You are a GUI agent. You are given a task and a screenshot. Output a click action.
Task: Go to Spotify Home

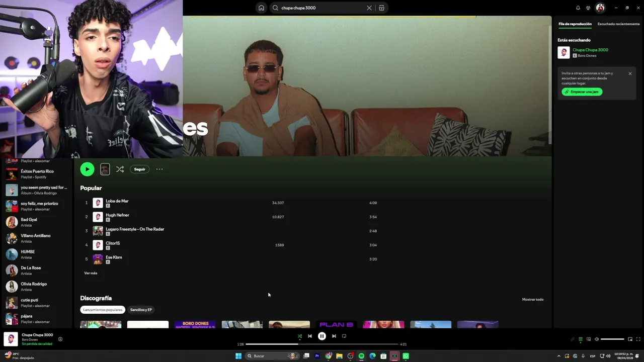point(261,8)
